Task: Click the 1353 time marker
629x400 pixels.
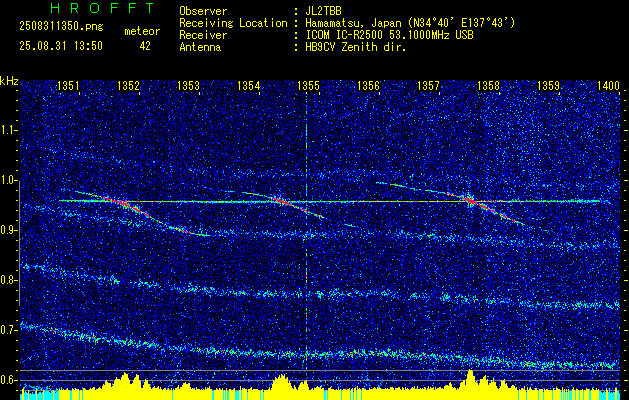Action: point(188,85)
